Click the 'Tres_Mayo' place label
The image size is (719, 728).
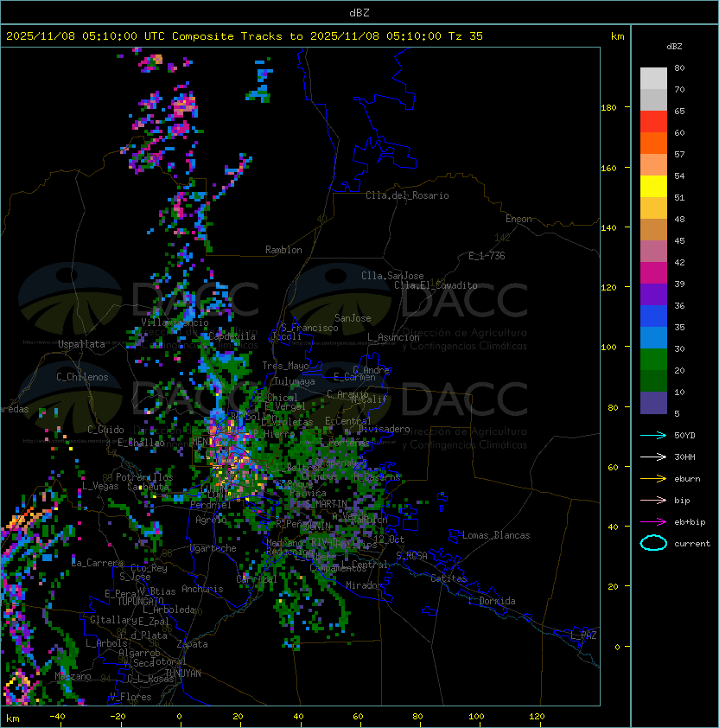point(285,366)
